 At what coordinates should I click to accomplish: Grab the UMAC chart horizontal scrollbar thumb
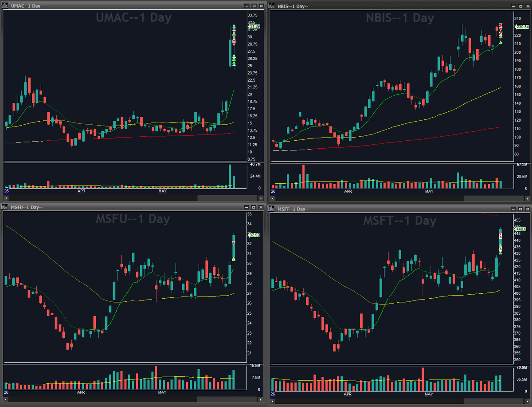[228, 198]
